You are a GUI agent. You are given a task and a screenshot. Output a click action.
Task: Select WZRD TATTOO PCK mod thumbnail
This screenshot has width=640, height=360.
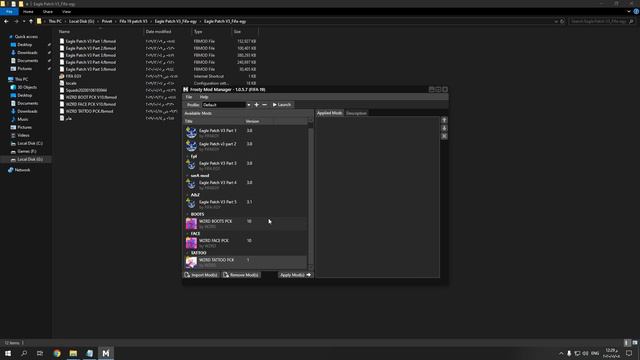click(191, 262)
